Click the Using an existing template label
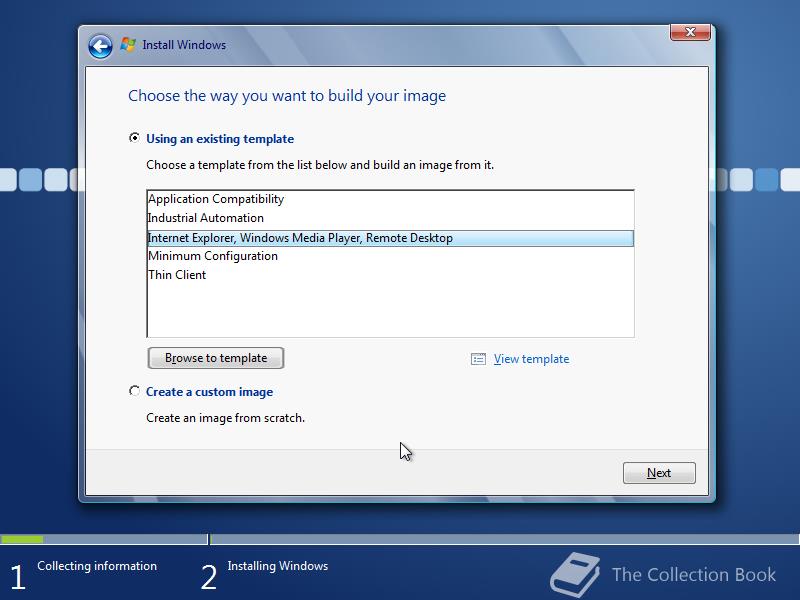800x600 pixels. (x=220, y=139)
